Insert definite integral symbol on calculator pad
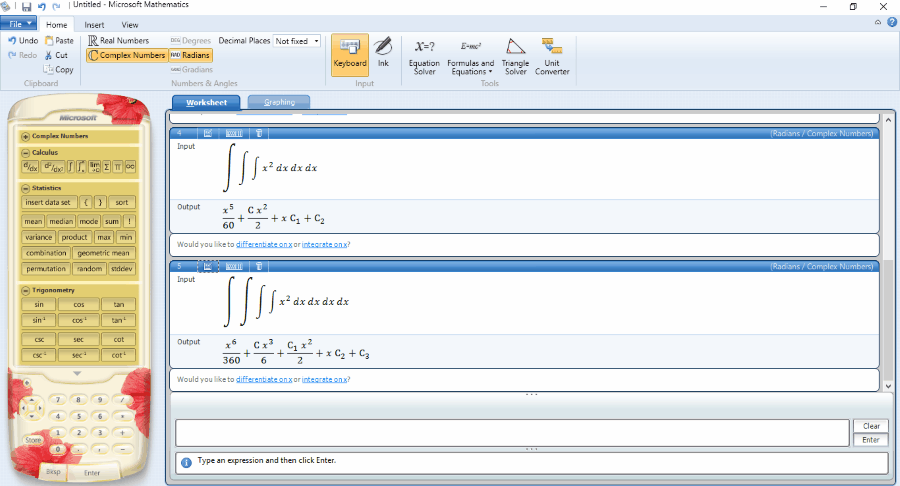The height and width of the screenshot is (486, 900). coord(82,167)
